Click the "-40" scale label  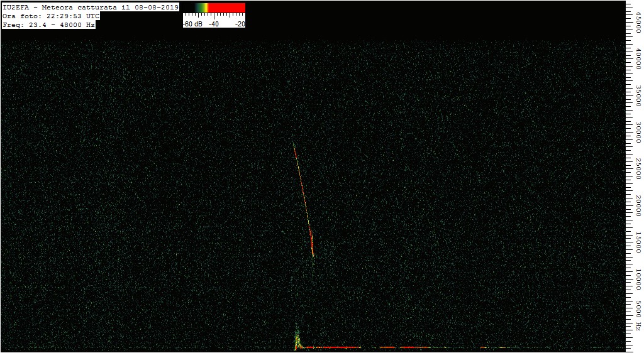[x=214, y=24]
